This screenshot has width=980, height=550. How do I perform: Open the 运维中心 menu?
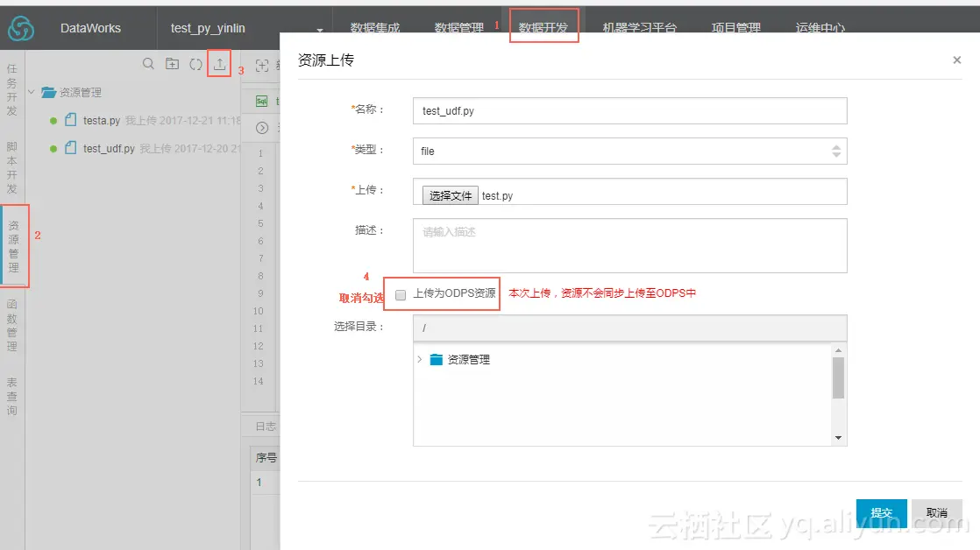tap(820, 28)
